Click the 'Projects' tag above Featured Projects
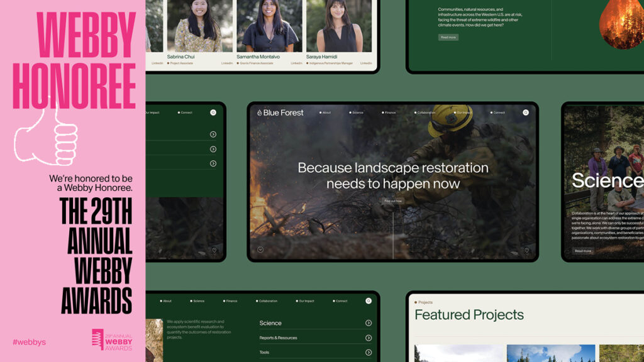The height and width of the screenshot is (362, 644). pyautogui.click(x=423, y=302)
